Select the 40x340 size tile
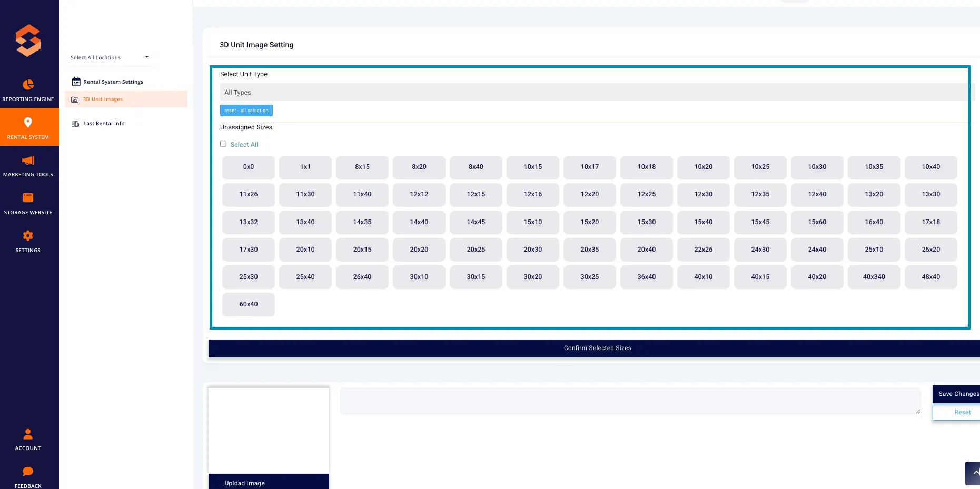This screenshot has height=489, width=980. pos(874,277)
